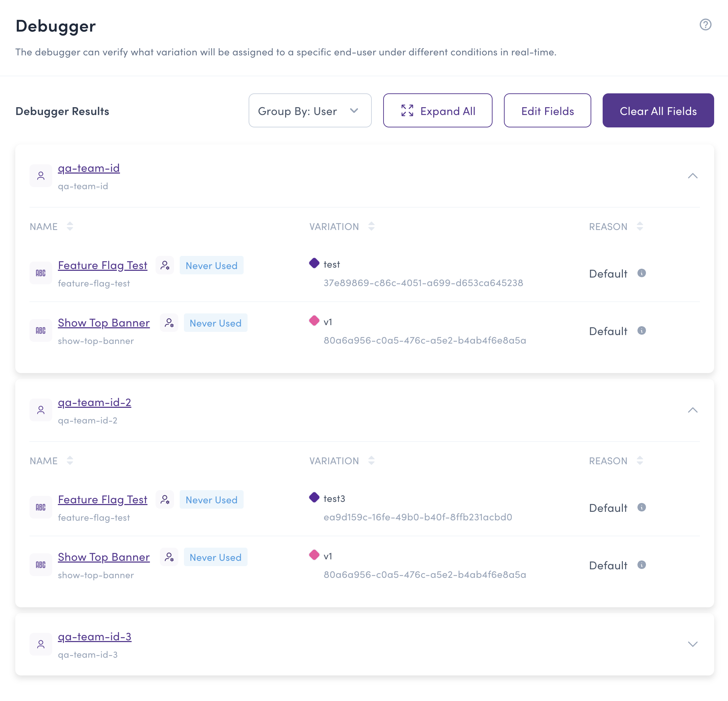Click the pink v1 variation color diamond
Image resolution: width=728 pixels, height=701 pixels.
(x=314, y=320)
